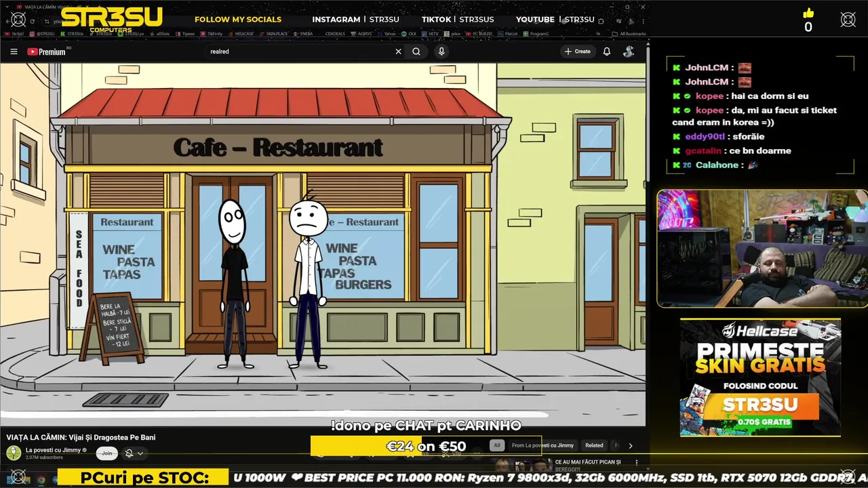Submit search with the magnifier icon
Image resolution: width=868 pixels, height=488 pixels.
click(x=416, y=52)
